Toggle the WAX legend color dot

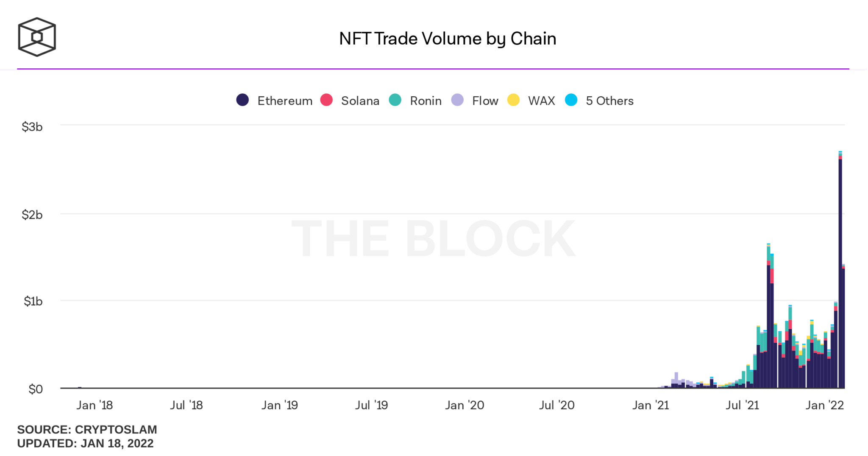click(513, 100)
